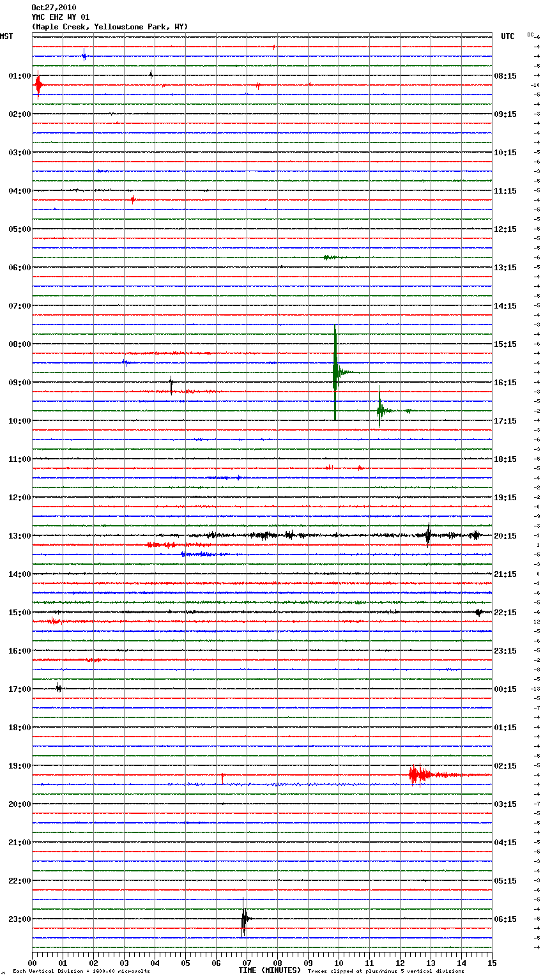Click the small red event near minute 3 below 04:00

pyautogui.click(x=133, y=199)
